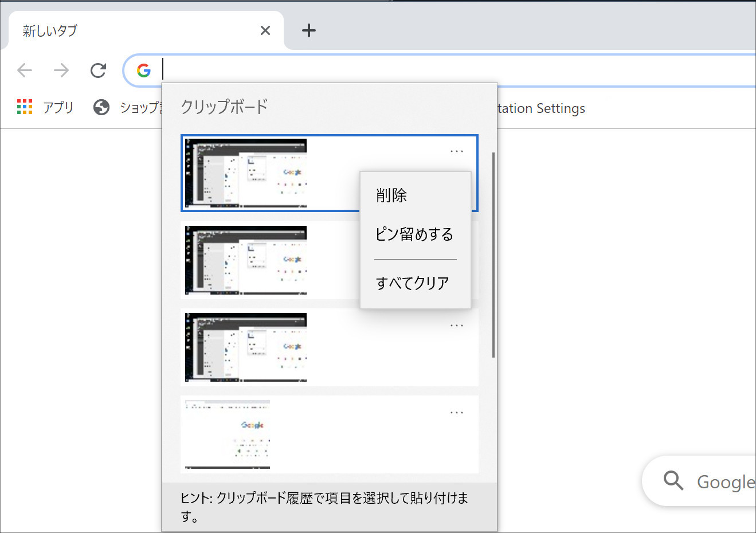This screenshot has width=756, height=533.
Task: Select すべてクリア from the context menu
Action: (412, 281)
